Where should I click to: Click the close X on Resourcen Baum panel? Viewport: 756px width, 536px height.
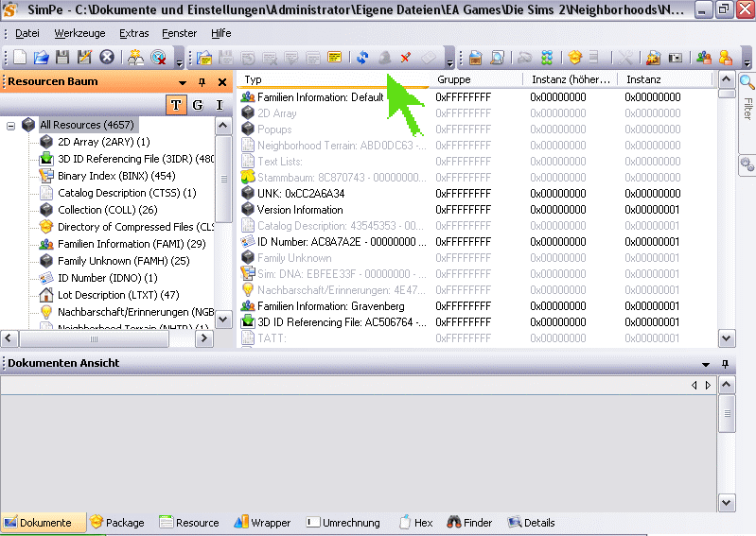[x=222, y=82]
